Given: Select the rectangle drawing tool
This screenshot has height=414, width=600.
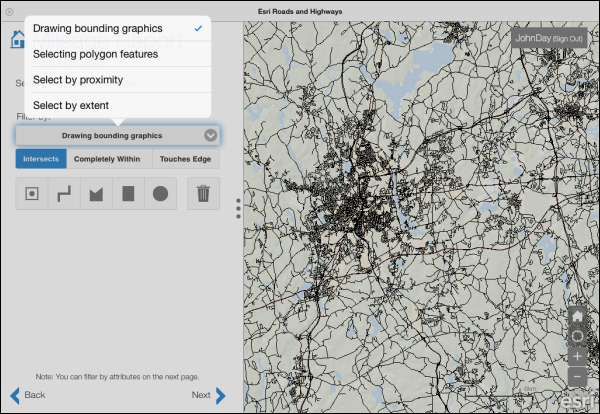Looking at the screenshot, I should point(128,194).
